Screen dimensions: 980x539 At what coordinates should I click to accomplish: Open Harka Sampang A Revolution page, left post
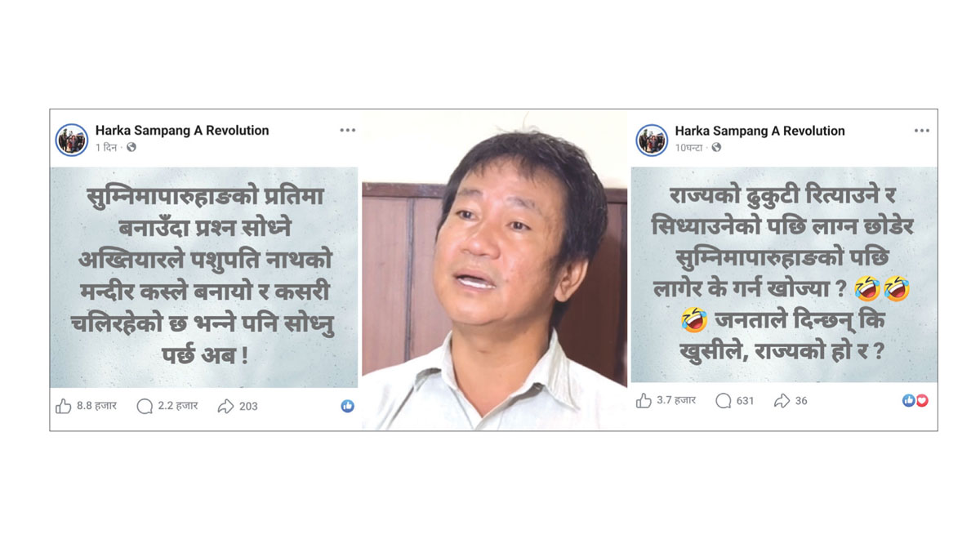point(182,130)
